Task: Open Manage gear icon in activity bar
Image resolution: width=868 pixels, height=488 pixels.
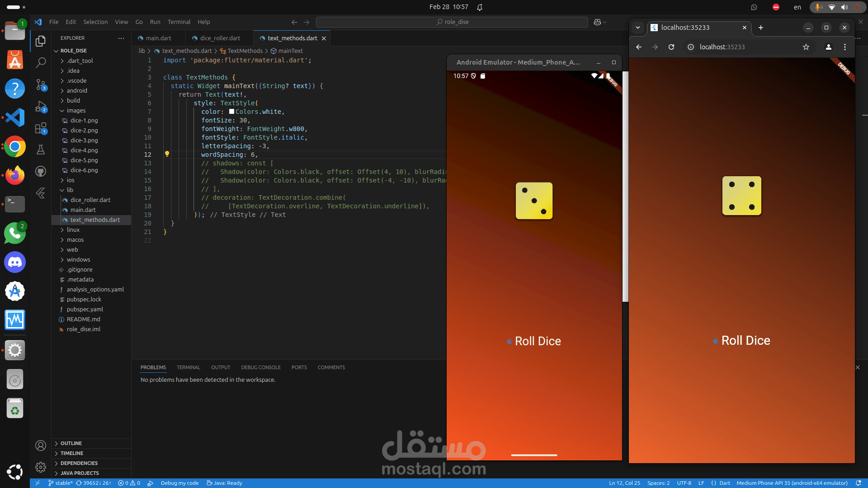Action: point(41,467)
